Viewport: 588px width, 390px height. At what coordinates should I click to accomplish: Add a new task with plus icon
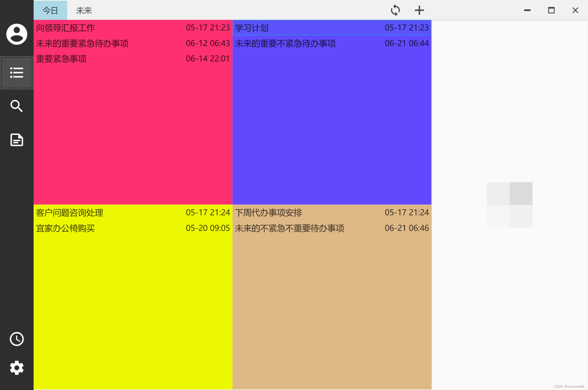point(419,11)
